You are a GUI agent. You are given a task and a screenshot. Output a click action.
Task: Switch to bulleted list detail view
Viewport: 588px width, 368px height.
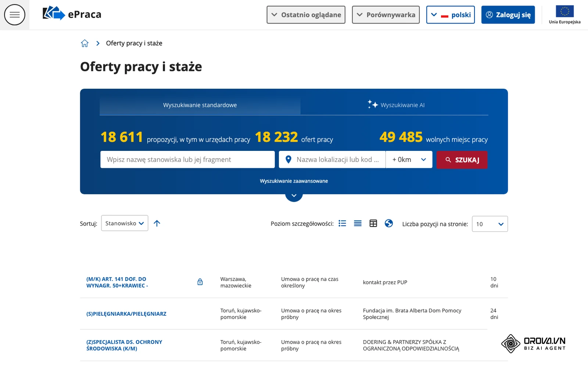point(342,223)
